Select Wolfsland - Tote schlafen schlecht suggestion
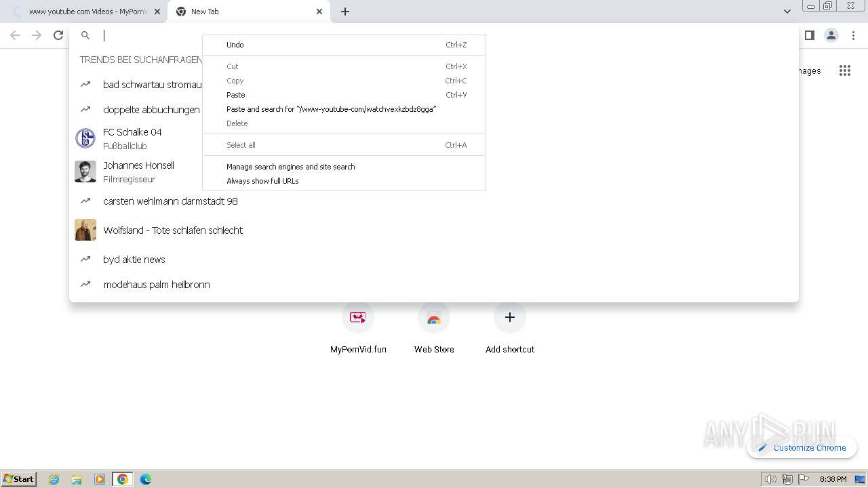 [434, 230]
